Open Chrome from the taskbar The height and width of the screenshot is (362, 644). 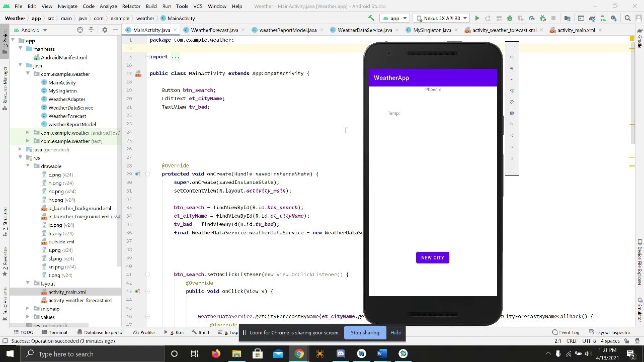[299, 354]
